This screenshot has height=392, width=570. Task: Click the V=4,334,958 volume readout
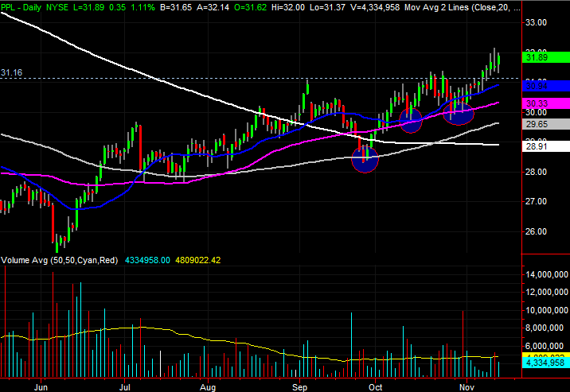tap(375, 7)
